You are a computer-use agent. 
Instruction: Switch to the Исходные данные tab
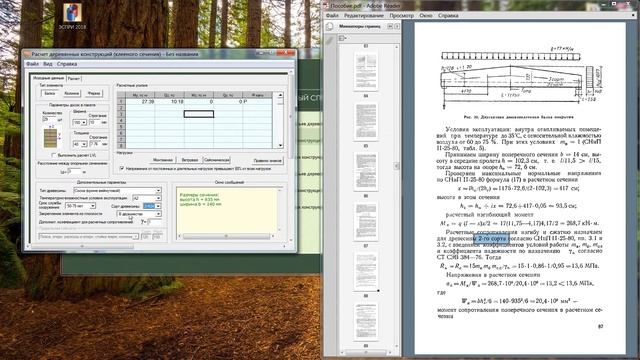48,78
